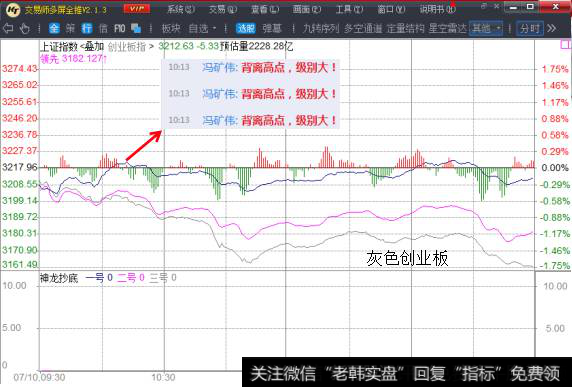
Task: Click the 领先 3182.127 value label
Action: pos(73,58)
